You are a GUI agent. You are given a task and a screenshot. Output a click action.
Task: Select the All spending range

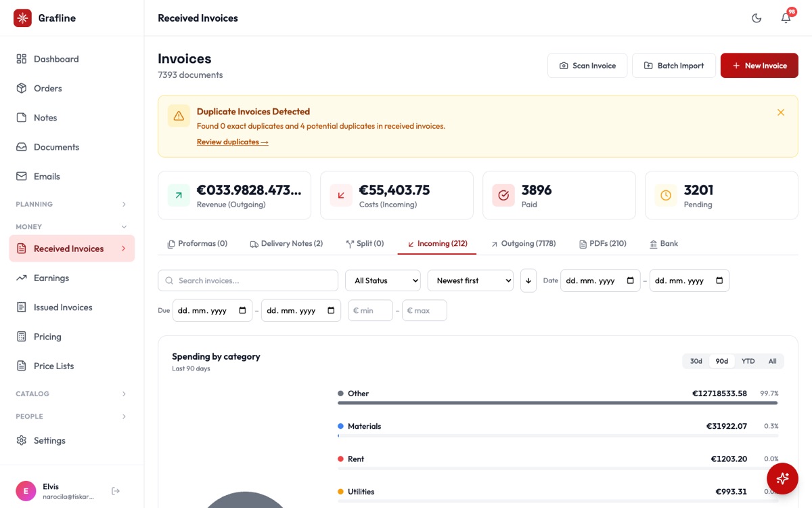(x=772, y=361)
